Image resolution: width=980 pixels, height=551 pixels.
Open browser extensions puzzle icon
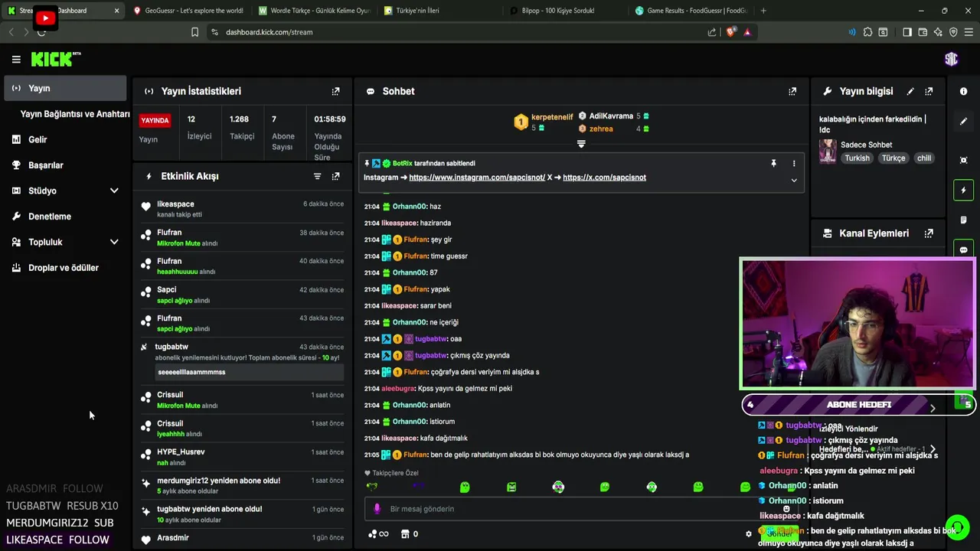[x=867, y=32]
